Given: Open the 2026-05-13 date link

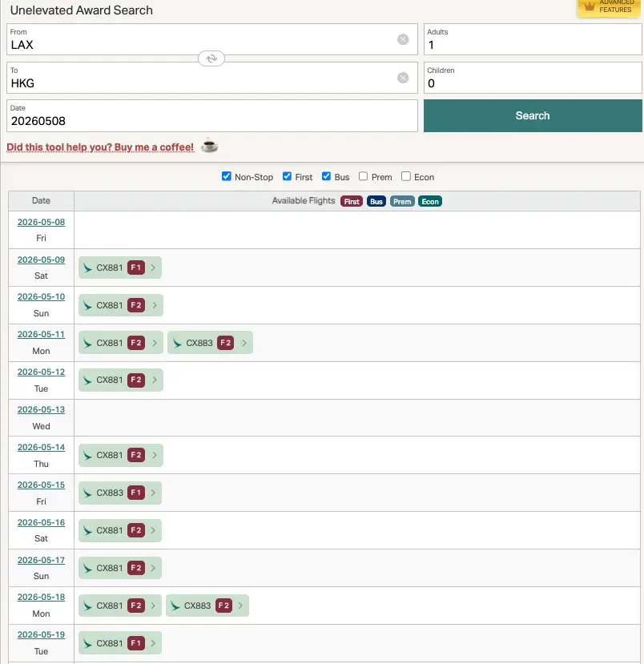Looking at the screenshot, I should pos(41,409).
